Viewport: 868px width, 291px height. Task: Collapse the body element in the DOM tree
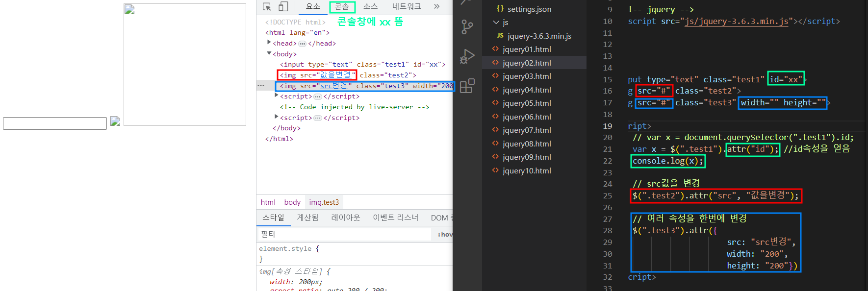269,53
